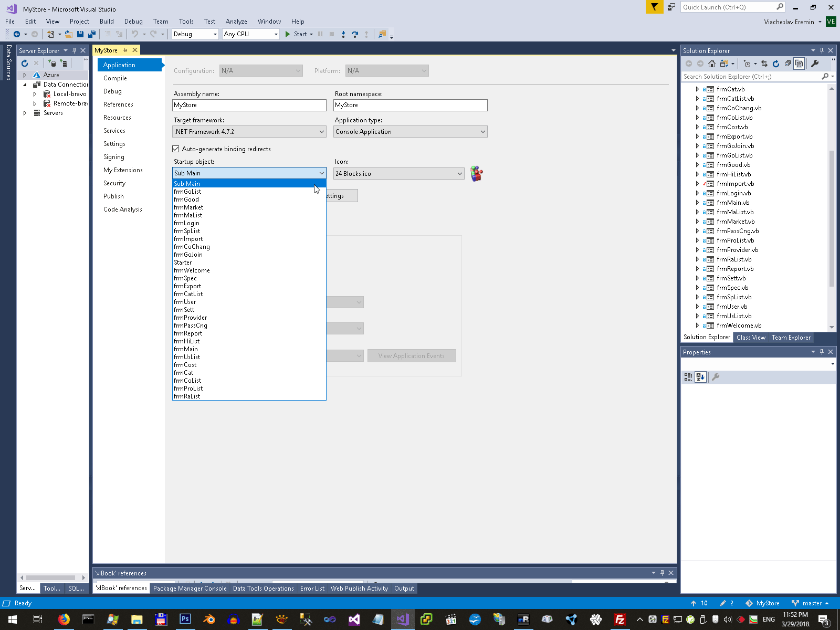Screen dimensions: 840x630
Task: Open the Icon 24 Blocks.ico dropdown
Action: click(399, 174)
